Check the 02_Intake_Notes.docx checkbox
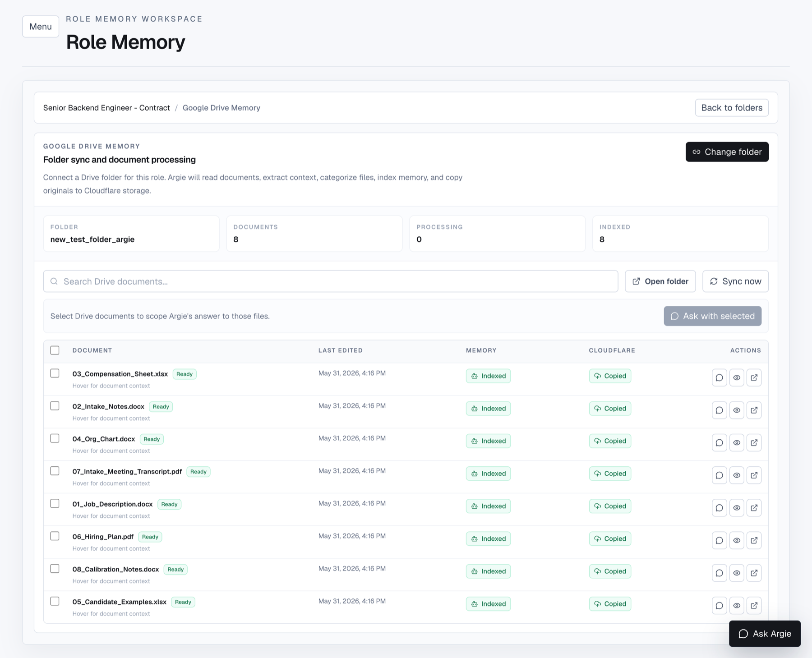This screenshot has width=812, height=658. (55, 406)
